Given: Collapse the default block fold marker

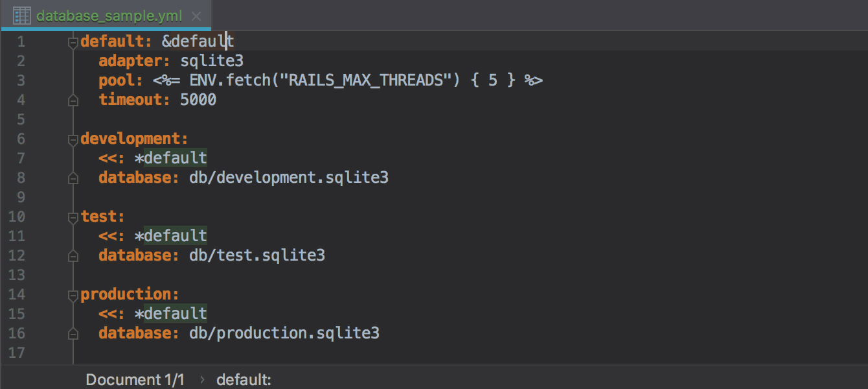Looking at the screenshot, I should coord(73,42).
